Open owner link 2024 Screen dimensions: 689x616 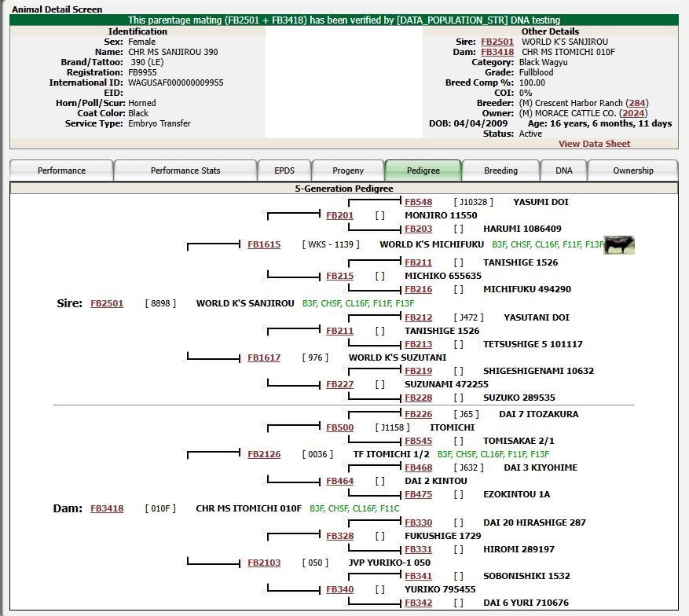coord(633,113)
